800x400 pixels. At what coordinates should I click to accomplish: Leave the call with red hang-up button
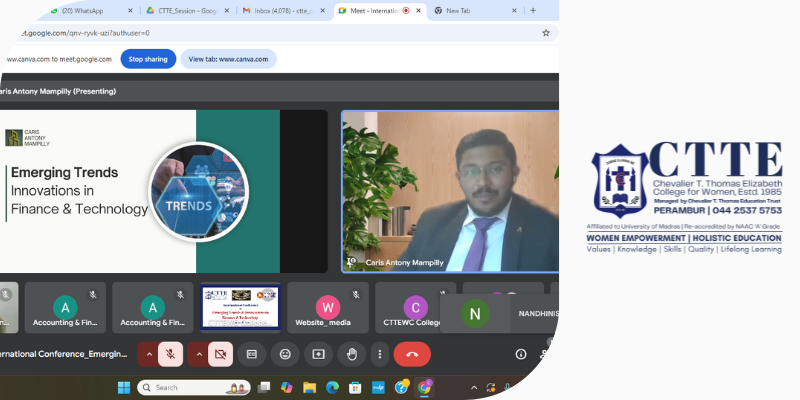click(x=412, y=354)
